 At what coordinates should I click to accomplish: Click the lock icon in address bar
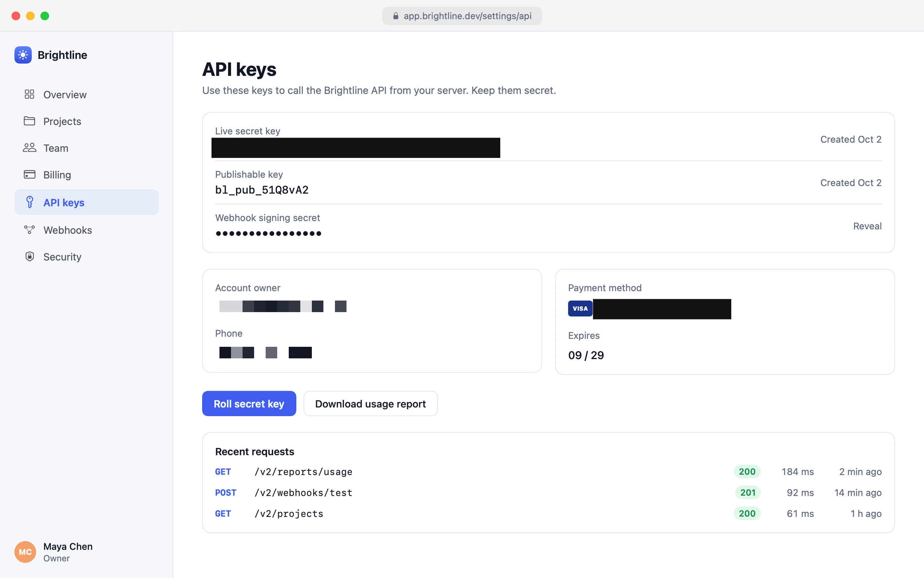pyautogui.click(x=396, y=16)
